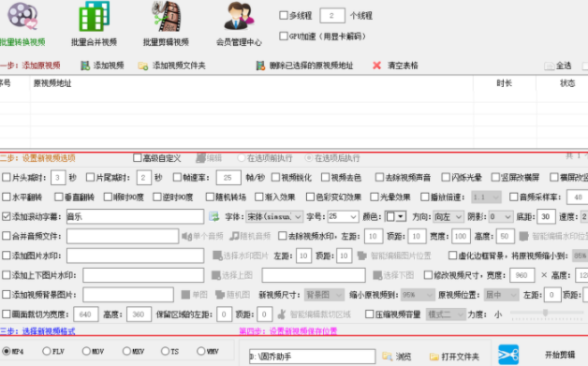Open the 会员管理中心 people icon
This screenshot has width=588, height=366.
coord(239,17)
